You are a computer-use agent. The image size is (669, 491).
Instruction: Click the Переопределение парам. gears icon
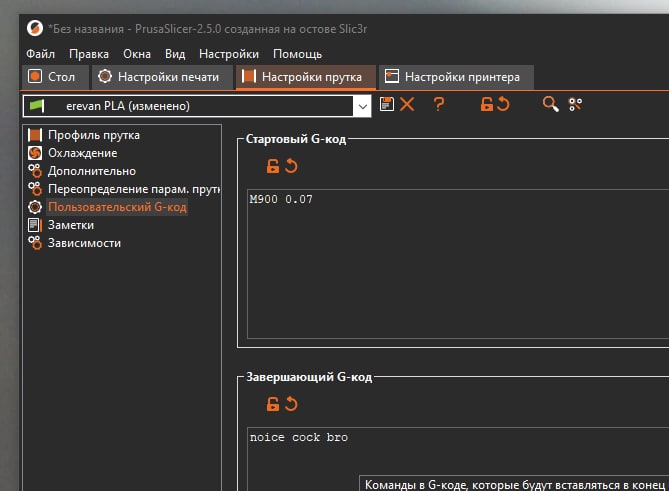click(x=35, y=189)
